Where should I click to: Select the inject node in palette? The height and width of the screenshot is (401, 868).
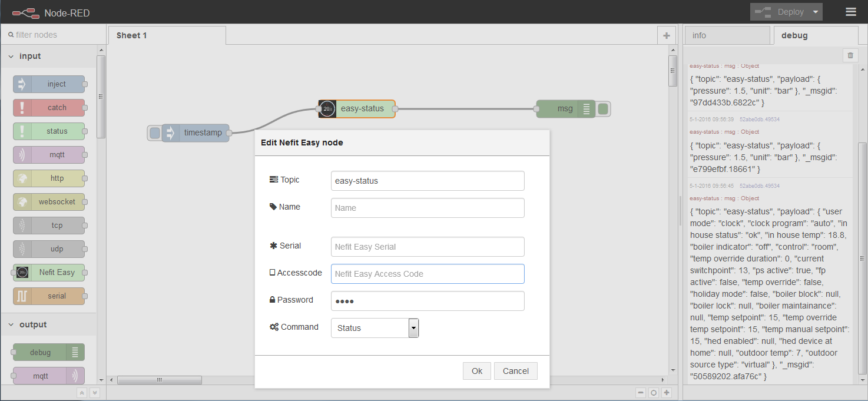[x=49, y=84]
